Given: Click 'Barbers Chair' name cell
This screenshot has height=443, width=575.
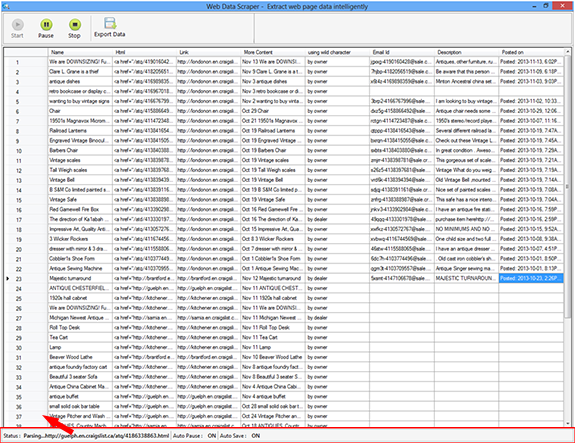Looking at the screenshot, I should 80,150.
